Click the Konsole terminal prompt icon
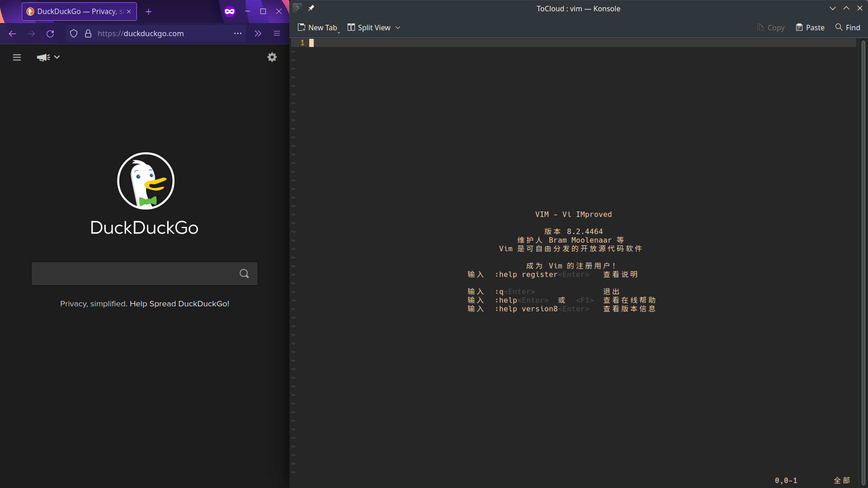 tap(297, 8)
